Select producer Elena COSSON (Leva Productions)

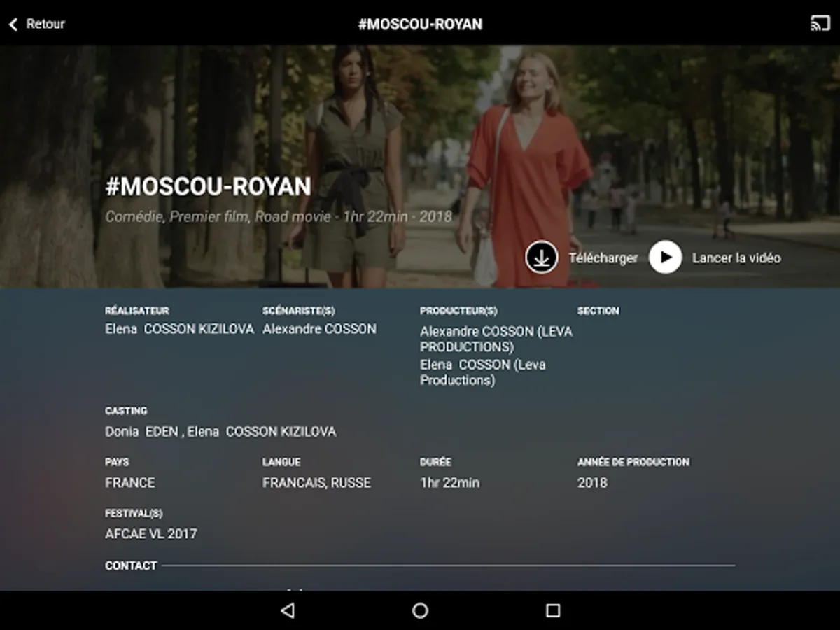tap(483, 372)
